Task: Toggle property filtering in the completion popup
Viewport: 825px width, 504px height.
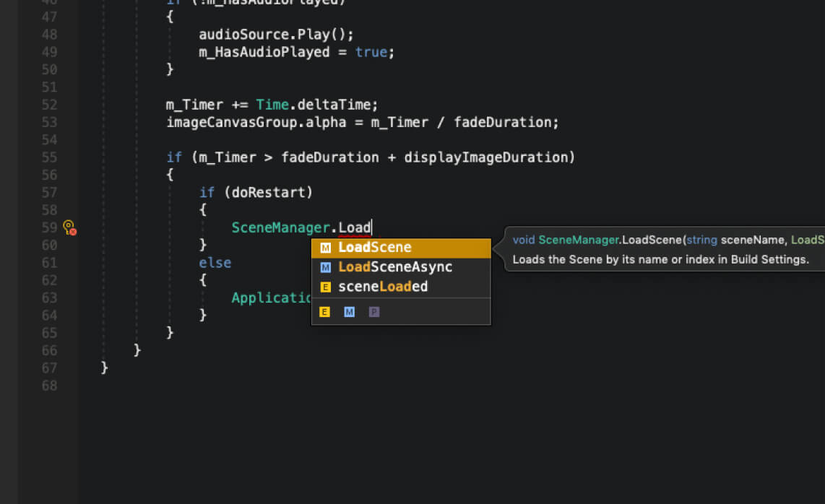Action: [x=373, y=312]
